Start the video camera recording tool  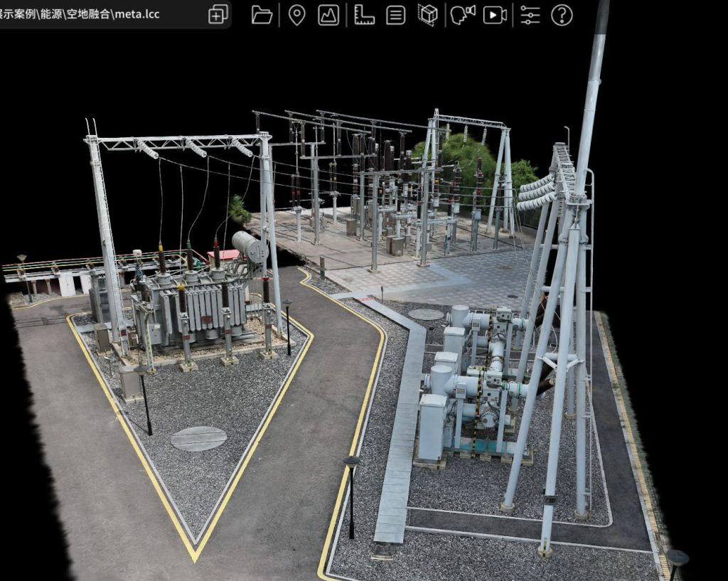point(495,15)
